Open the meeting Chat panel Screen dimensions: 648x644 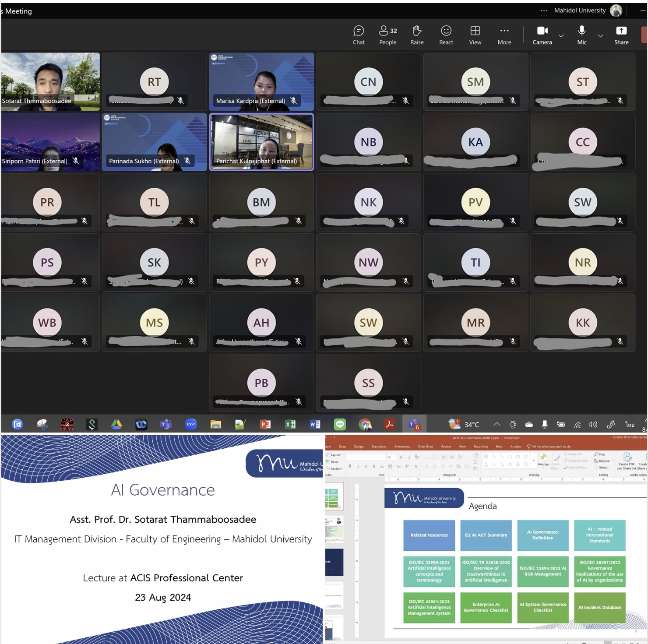tap(359, 35)
